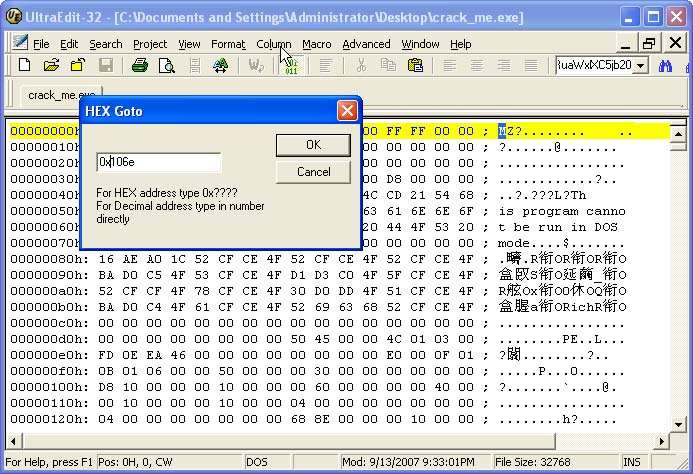Open the Format menu
This screenshot has width=693, height=474.
pyautogui.click(x=228, y=44)
